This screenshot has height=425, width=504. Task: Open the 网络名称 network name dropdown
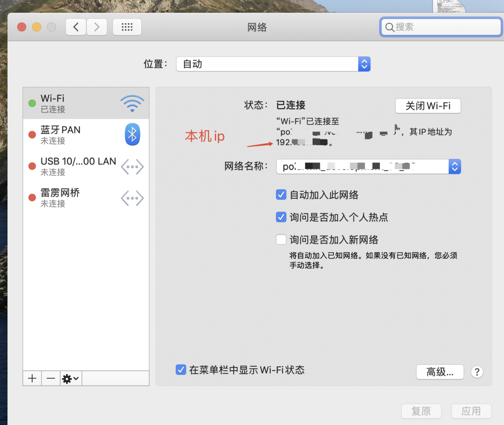[x=455, y=166]
